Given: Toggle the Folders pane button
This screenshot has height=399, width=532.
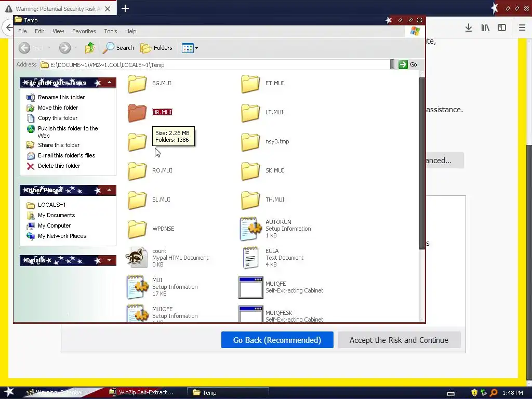Looking at the screenshot, I should pyautogui.click(x=156, y=48).
